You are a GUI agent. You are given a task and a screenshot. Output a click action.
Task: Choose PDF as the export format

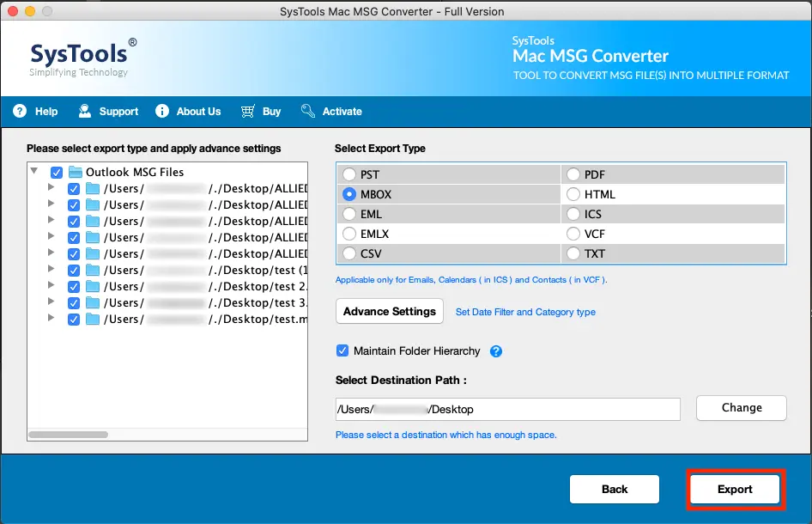(x=573, y=174)
